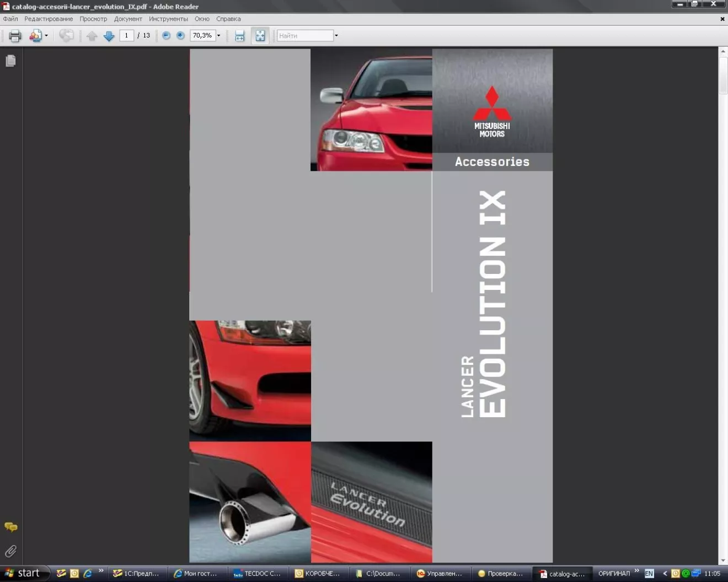This screenshot has height=582, width=728.
Task: Expand the zoom percentage dropdown
Action: (219, 36)
